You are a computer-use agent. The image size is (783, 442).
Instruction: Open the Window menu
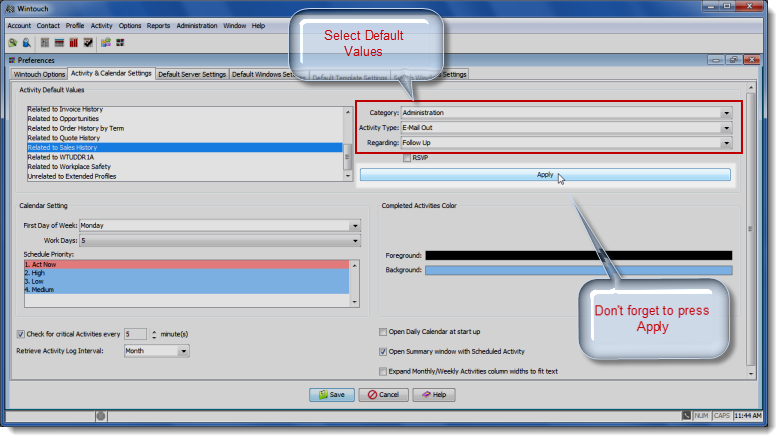(235, 25)
